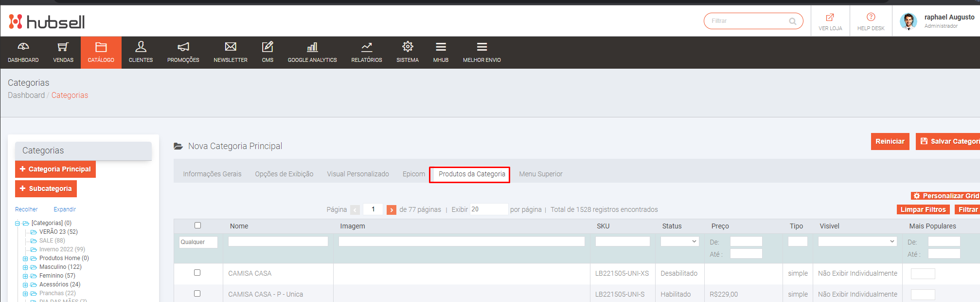Open the Sistema gear icon
The height and width of the screenshot is (302, 980).
tap(408, 47)
